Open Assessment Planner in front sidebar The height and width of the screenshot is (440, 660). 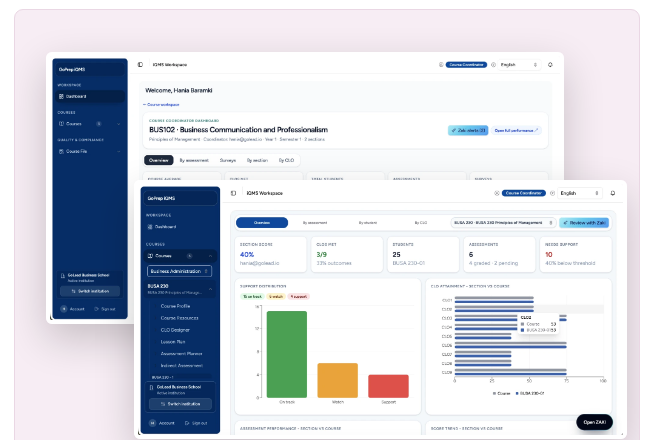pyautogui.click(x=181, y=354)
